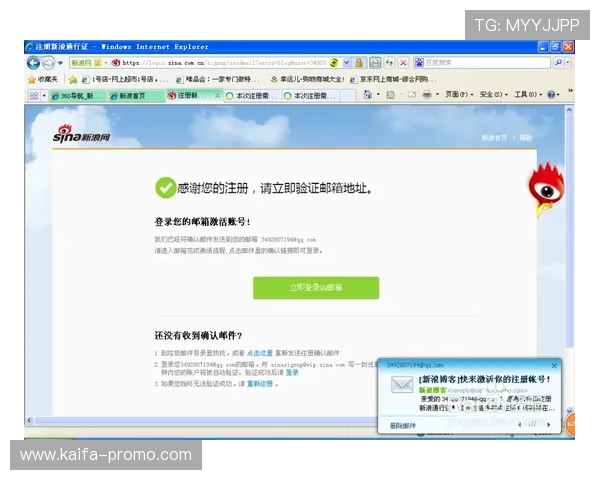Click the 重新注册 link
Viewport: 600px width, 480px height.
(x=260, y=384)
